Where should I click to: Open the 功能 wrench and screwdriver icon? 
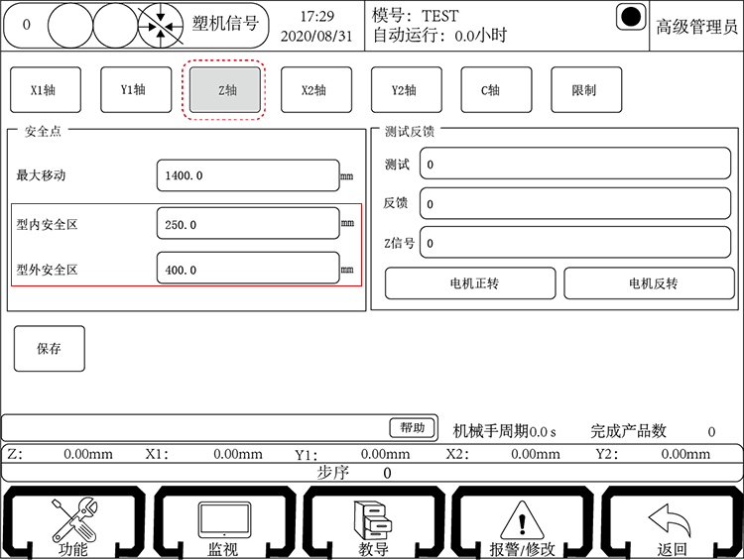coord(71,518)
